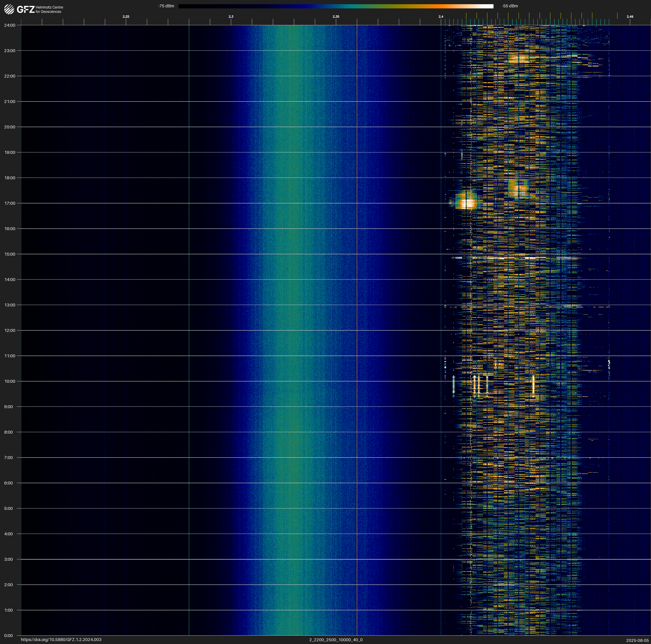Open the GFZ DOI link at bottom
Viewport: 651px width, 644px height.
pos(61,640)
